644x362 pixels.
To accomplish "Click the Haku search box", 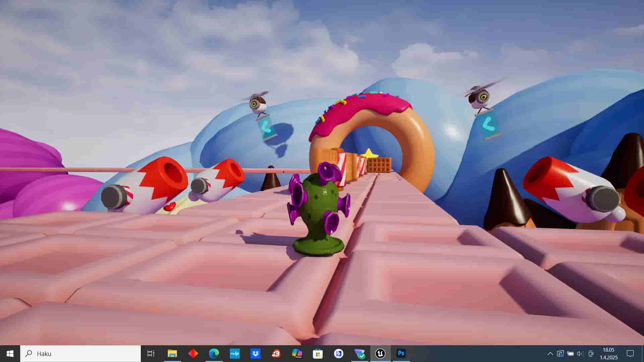I will (x=80, y=354).
